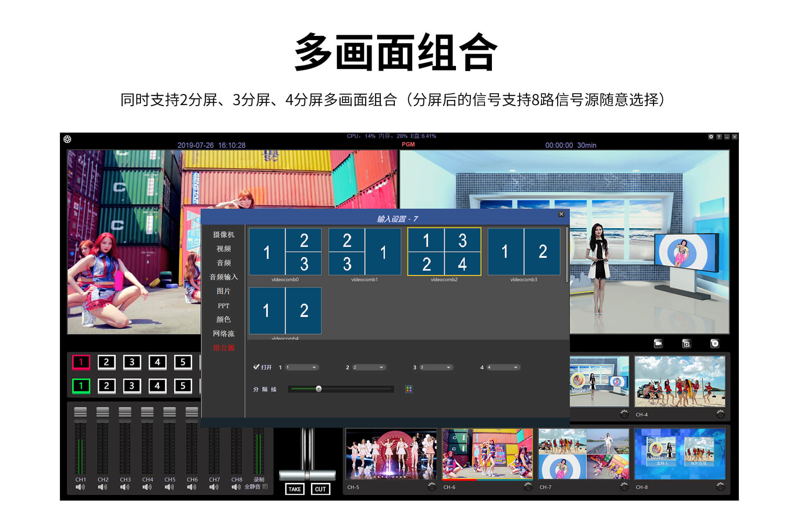Switch to the 音频 category

pyautogui.click(x=223, y=263)
